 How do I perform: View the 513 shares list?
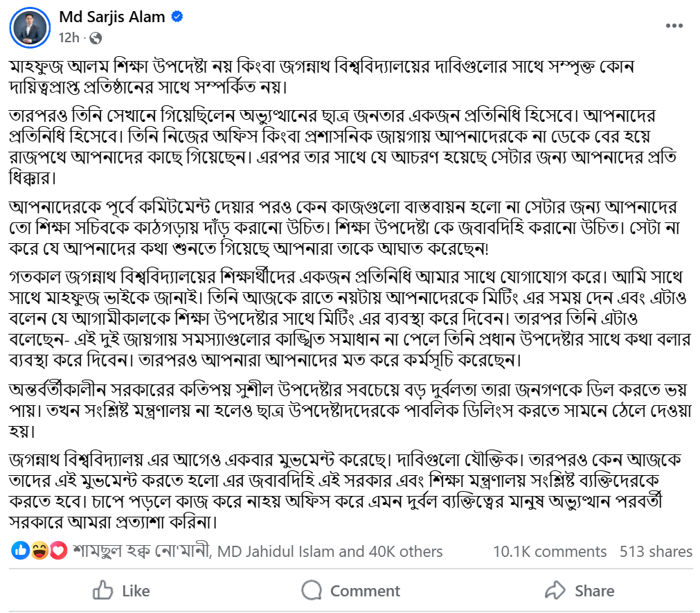coord(656,551)
